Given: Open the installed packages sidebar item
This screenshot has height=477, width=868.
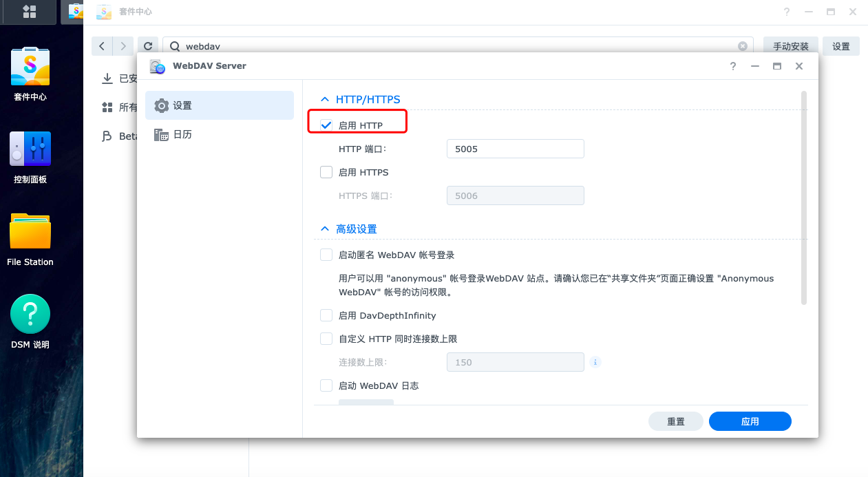Looking at the screenshot, I should pyautogui.click(x=119, y=78).
